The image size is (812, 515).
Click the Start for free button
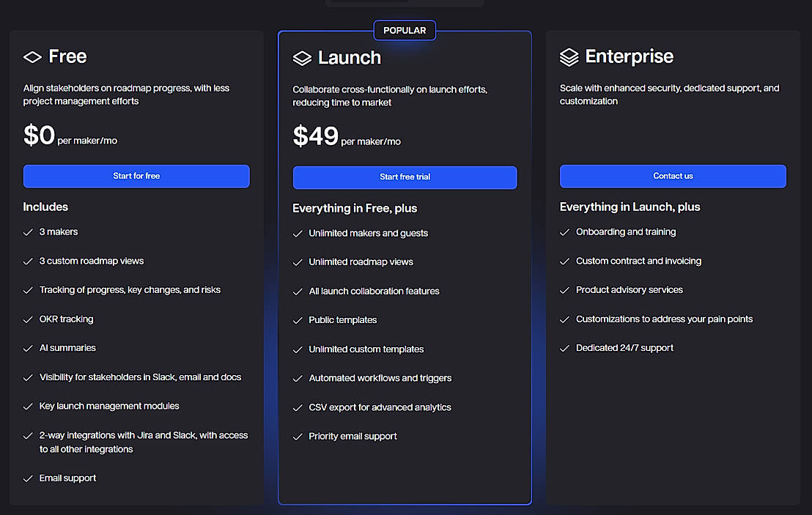(136, 176)
